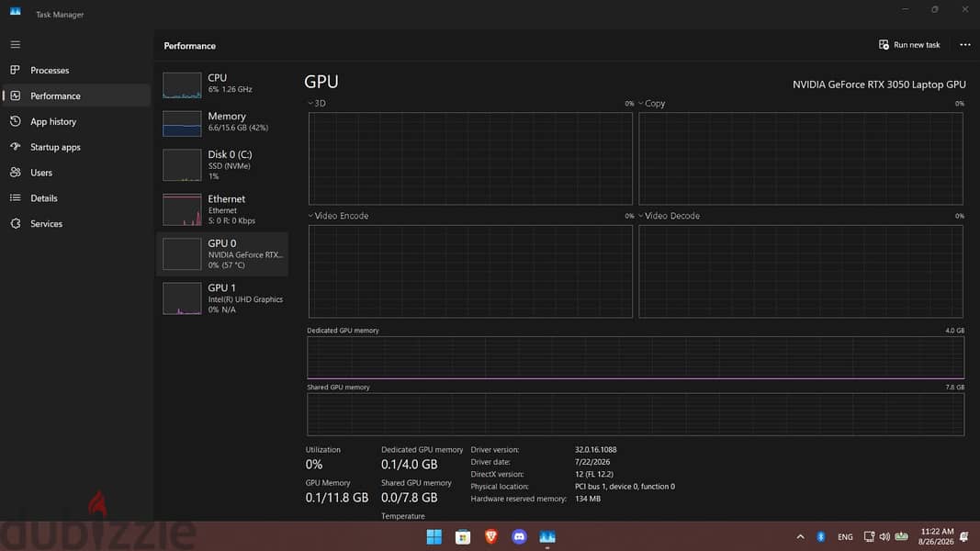This screenshot has height=551, width=980.
Task: Select GPU 1 Intel UHD Graphics item
Action: (x=222, y=298)
